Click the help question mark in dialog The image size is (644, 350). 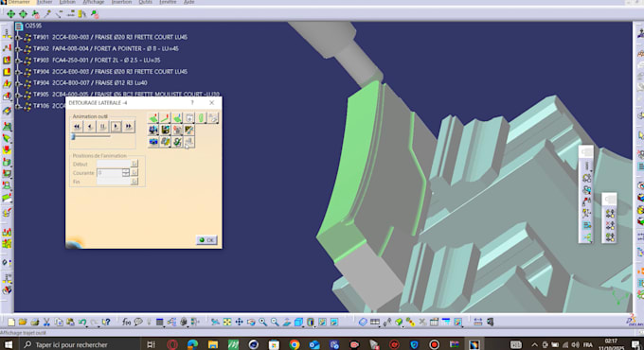tap(192, 102)
